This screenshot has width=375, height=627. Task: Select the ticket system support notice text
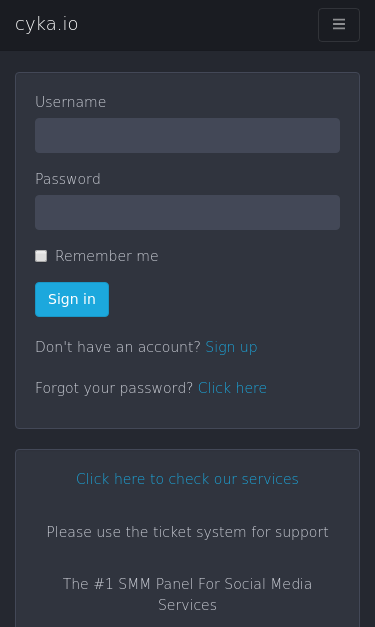[188, 532]
